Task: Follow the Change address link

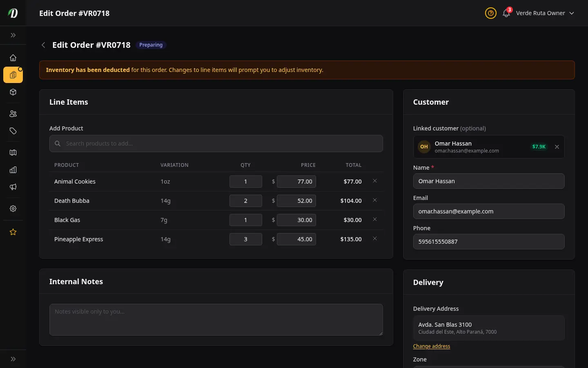Action: tap(432, 346)
